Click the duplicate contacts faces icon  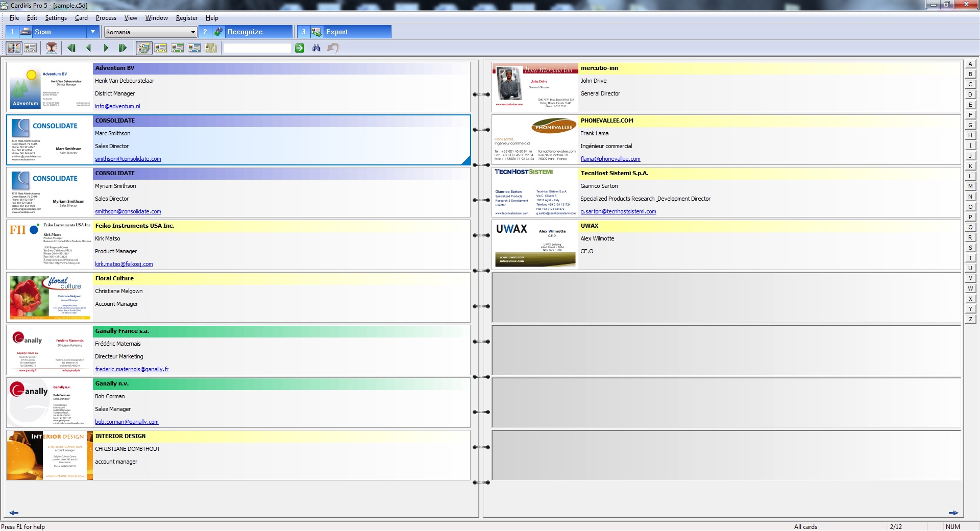click(x=52, y=48)
